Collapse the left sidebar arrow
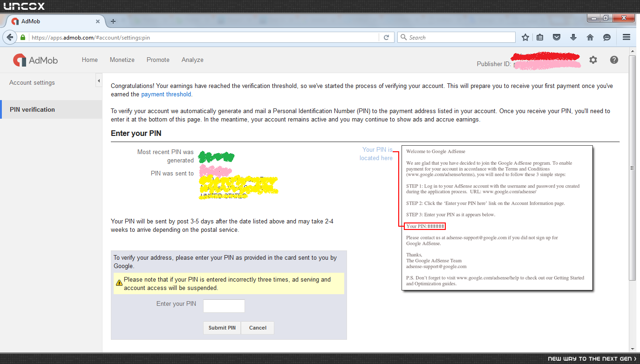640x364 pixels. (x=99, y=81)
